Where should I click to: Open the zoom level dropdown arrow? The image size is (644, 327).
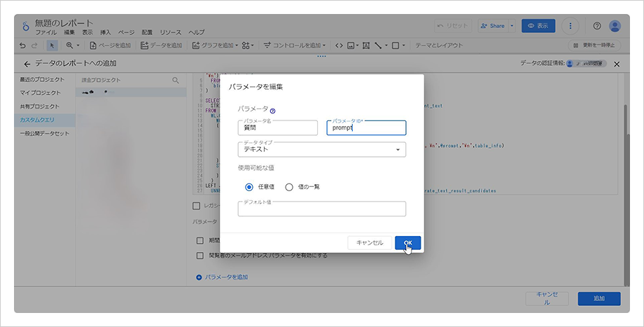tap(78, 46)
